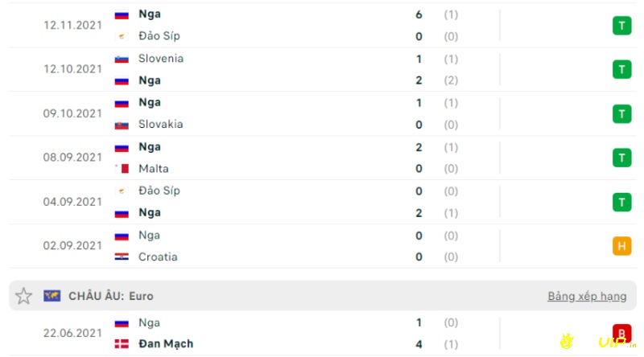This screenshot has width=644, height=357.
Task: Click the green T badge for 04.09.2021 match
Action: click(621, 202)
